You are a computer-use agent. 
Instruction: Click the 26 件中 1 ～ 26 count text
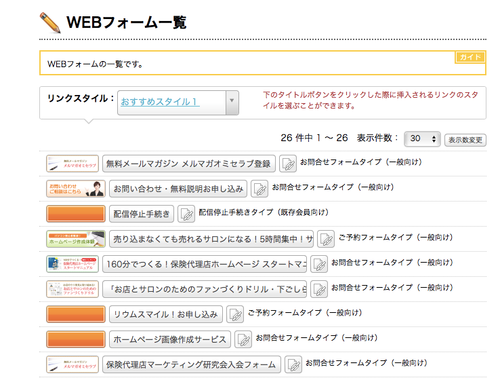click(314, 138)
